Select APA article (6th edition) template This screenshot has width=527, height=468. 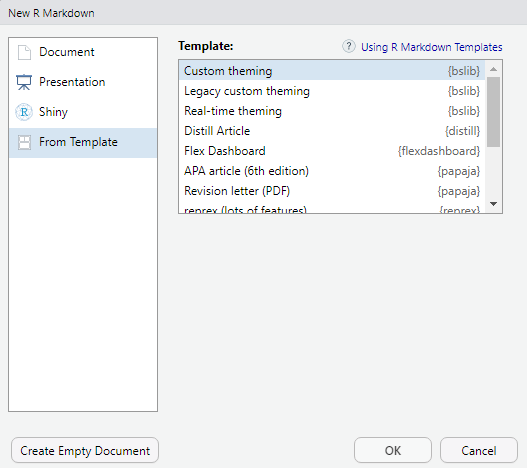coord(332,171)
